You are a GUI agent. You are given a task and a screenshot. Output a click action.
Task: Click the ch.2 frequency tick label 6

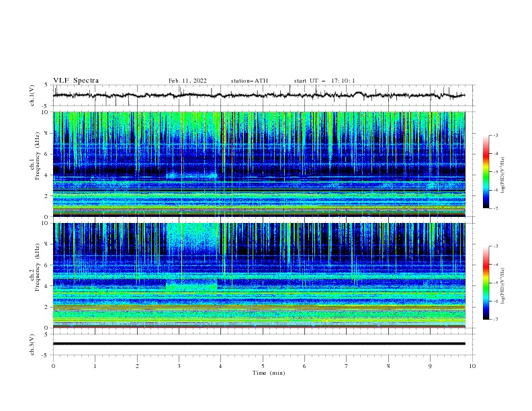[x=47, y=265]
